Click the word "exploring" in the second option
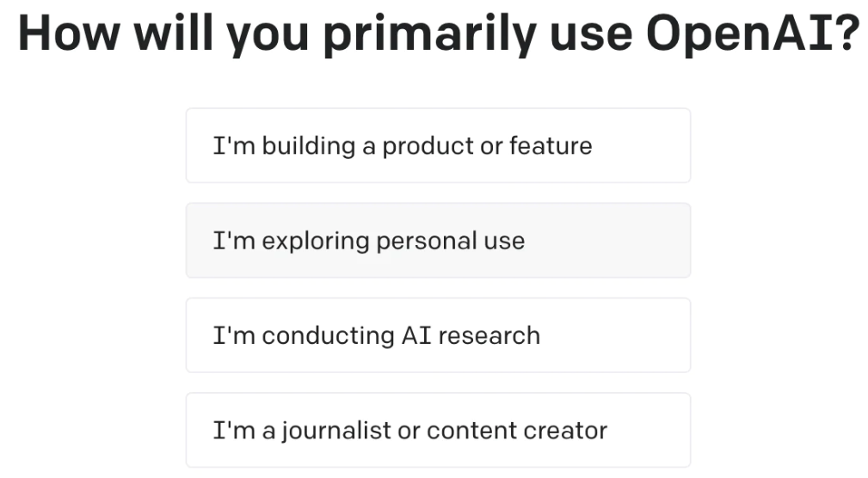This screenshot has width=868, height=478. coord(315,241)
